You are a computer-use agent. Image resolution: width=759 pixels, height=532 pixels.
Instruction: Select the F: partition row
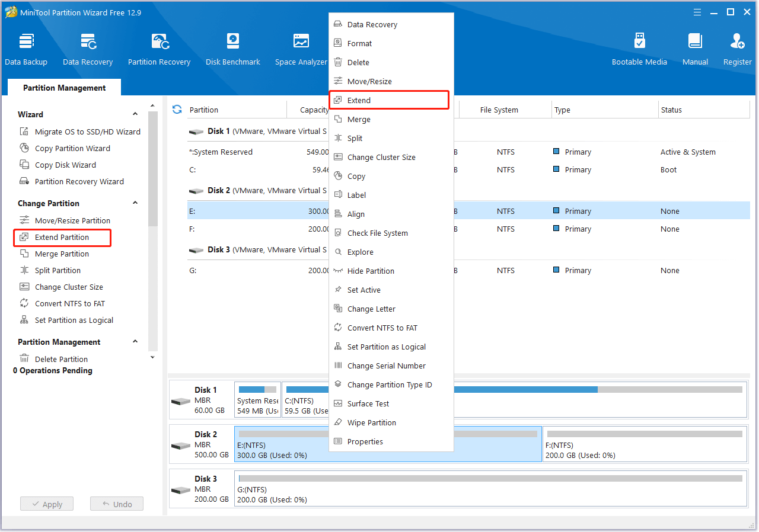coord(468,229)
